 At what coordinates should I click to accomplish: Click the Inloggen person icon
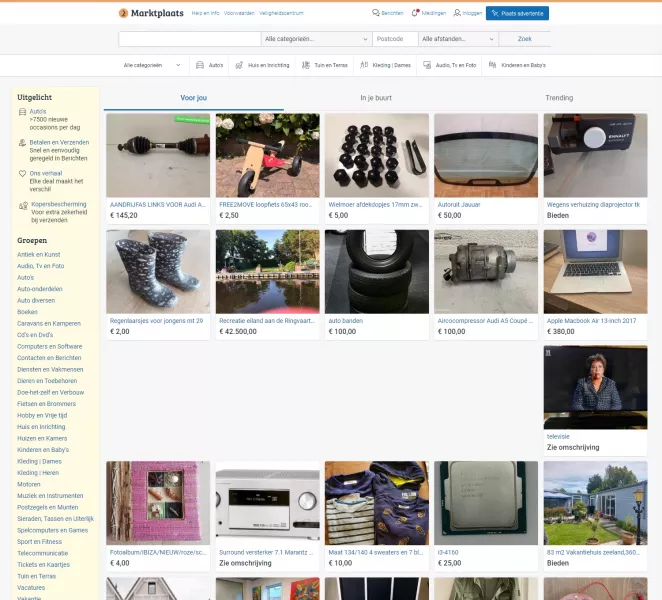(x=457, y=13)
